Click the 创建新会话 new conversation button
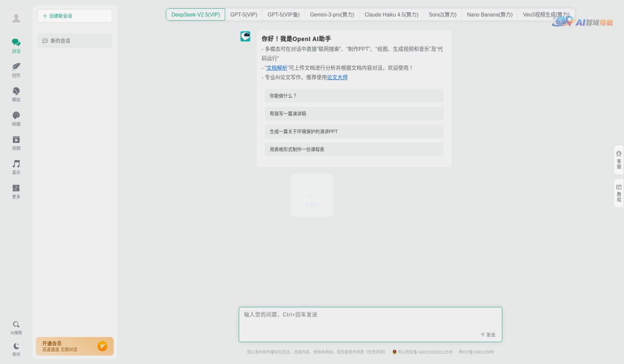Image resolution: width=624 pixels, height=364 pixels. tap(74, 16)
